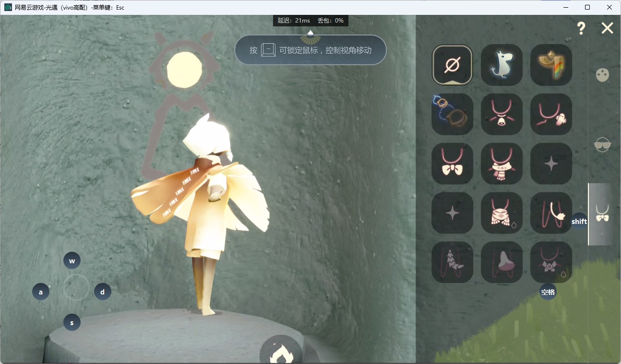Open the necklace category tab
This screenshot has width=621, height=364.
click(x=602, y=213)
